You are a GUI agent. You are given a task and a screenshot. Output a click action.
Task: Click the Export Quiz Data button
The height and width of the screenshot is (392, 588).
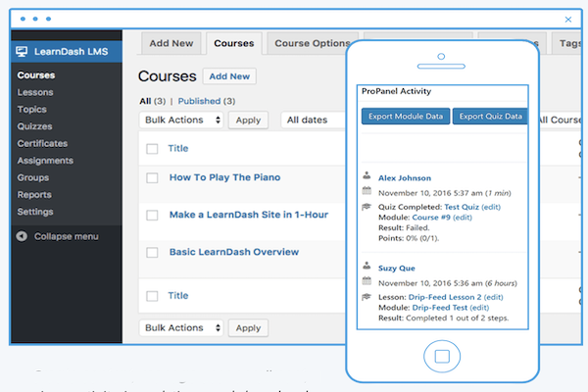[490, 117]
